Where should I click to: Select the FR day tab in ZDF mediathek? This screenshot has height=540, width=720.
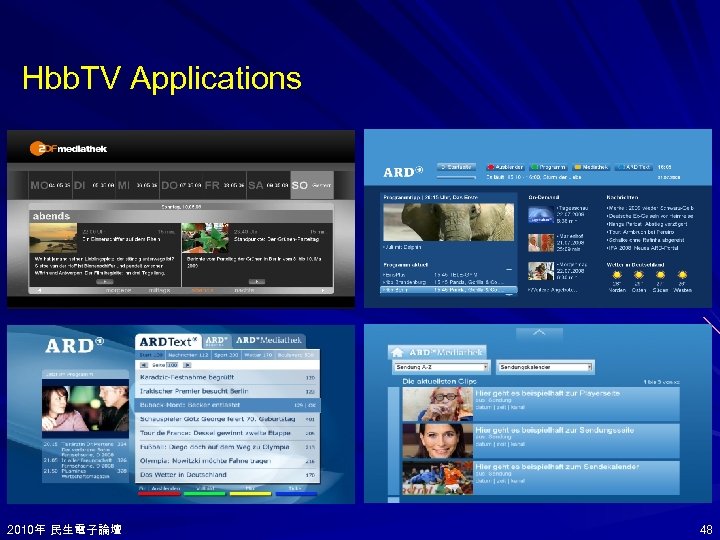pyautogui.click(x=225, y=185)
